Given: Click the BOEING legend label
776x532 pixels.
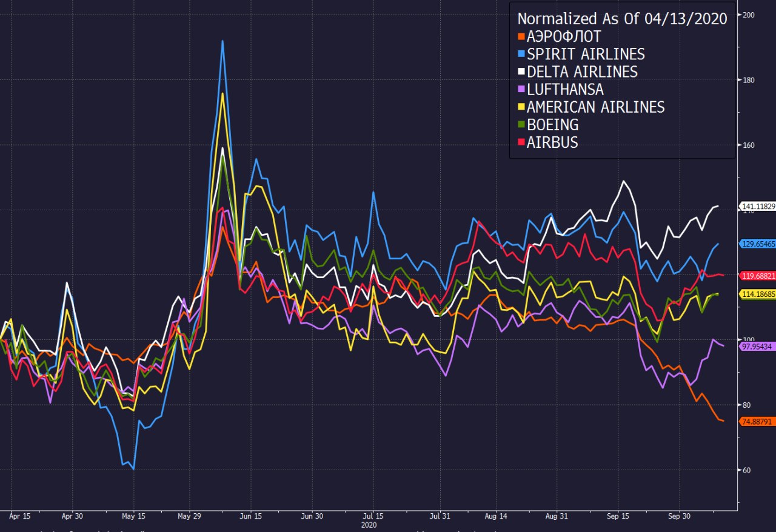Looking at the screenshot, I should point(553,124).
